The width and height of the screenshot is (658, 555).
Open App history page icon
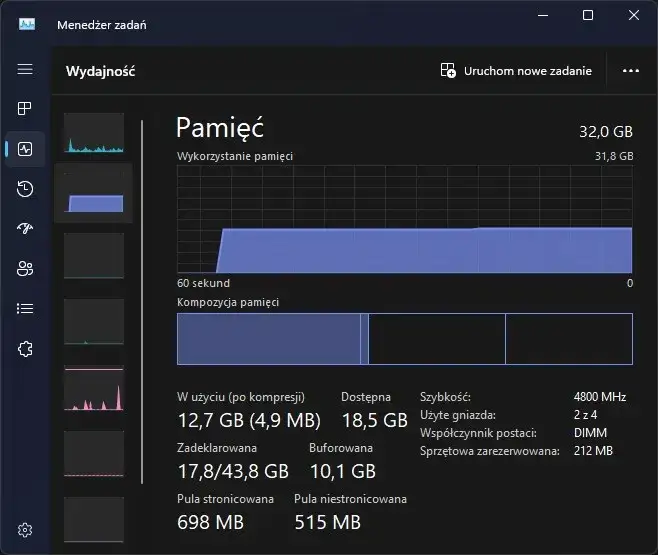pos(25,189)
